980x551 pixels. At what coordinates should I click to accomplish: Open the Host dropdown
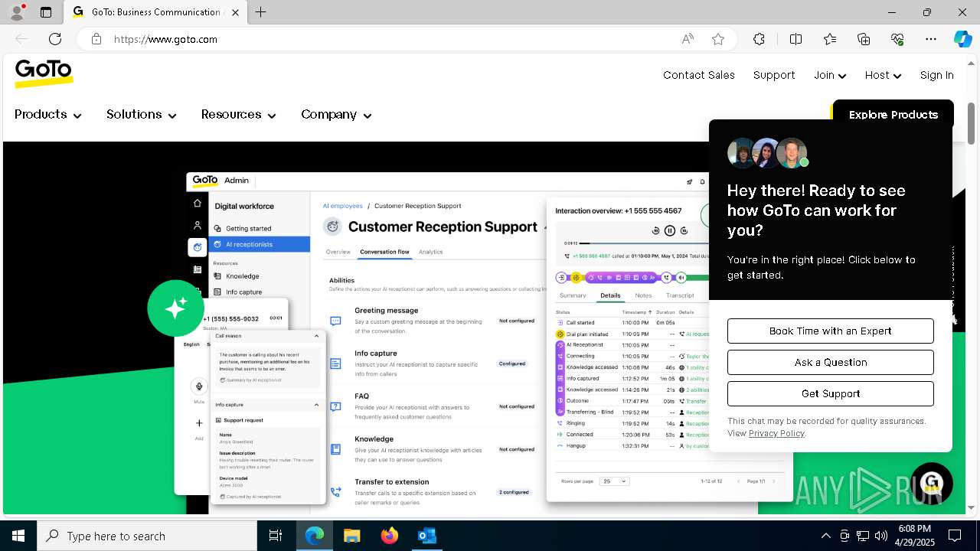(x=883, y=75)
